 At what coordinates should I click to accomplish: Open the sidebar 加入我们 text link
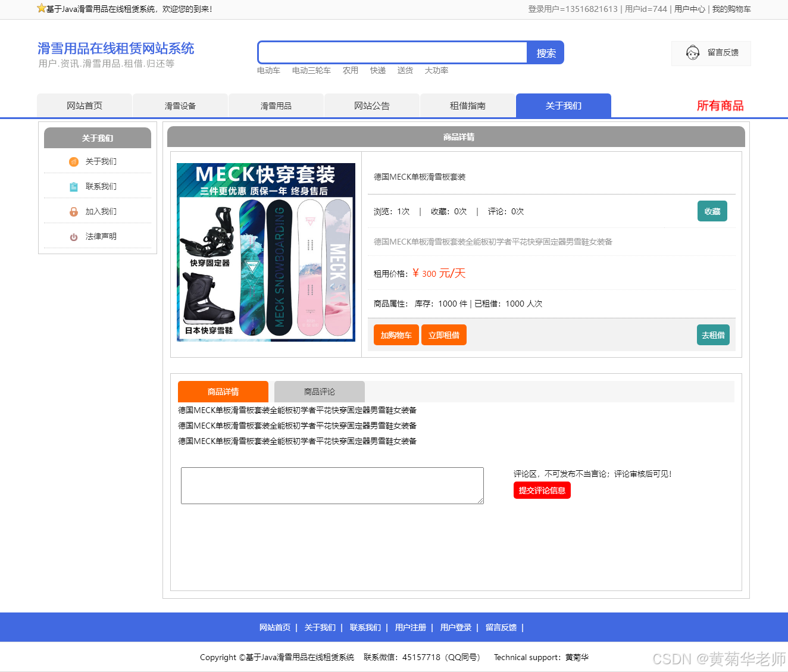pyautogui.click(x=101, y=211)
